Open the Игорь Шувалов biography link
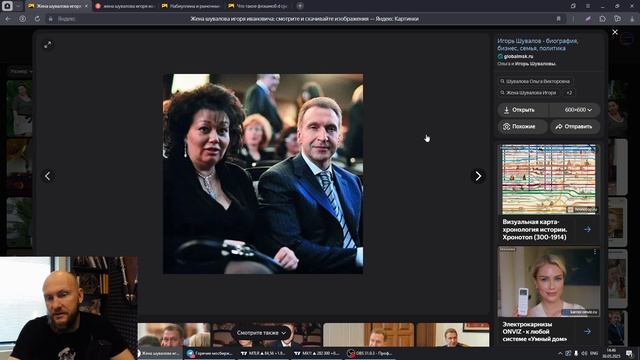The image size is (640, 360). pos(538,44)
